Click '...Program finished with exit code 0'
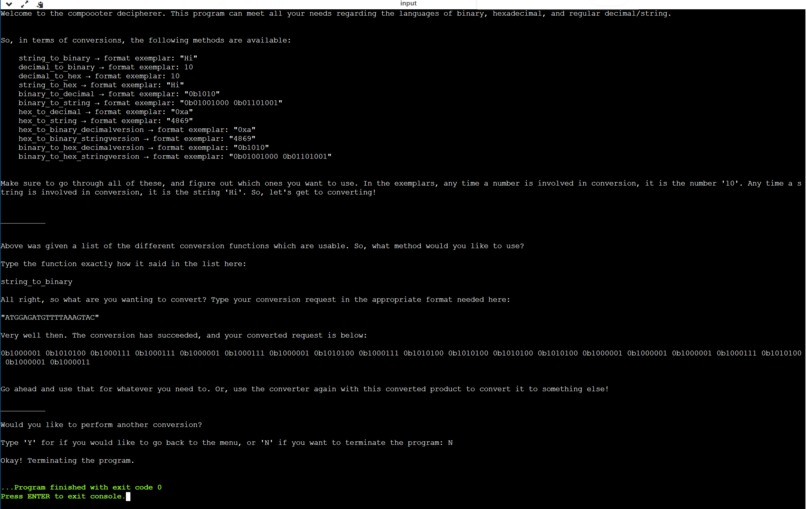This screenshot has width=806, height=509. coord(81,487)
